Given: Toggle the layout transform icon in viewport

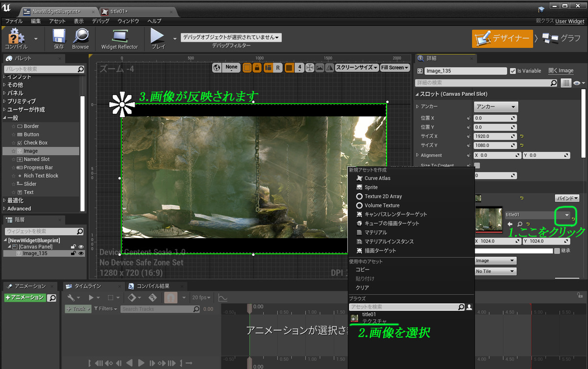Looking at the screenshot, I should point(268,68).
